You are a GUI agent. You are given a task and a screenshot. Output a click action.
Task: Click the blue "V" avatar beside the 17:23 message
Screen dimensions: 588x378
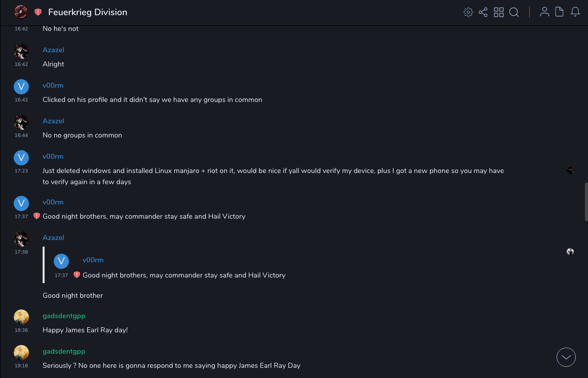[x=21, y=158]
